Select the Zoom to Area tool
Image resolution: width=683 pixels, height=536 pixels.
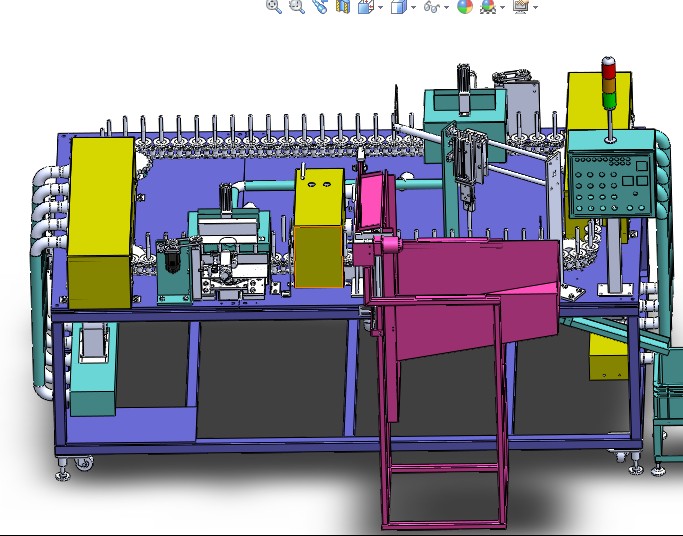297,7
